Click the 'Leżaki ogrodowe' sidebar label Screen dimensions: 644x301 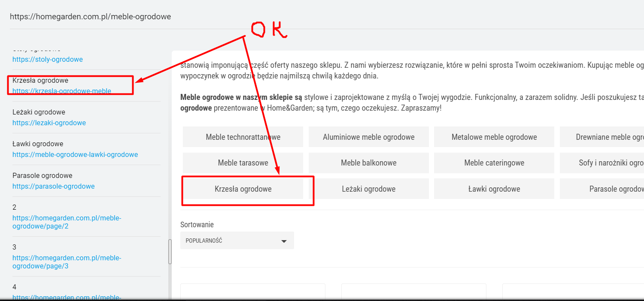click(39, 112)
